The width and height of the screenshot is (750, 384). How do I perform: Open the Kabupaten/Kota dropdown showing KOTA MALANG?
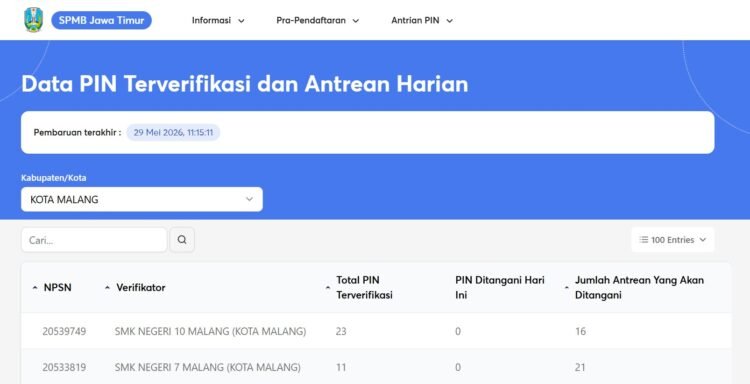[142, 199]
